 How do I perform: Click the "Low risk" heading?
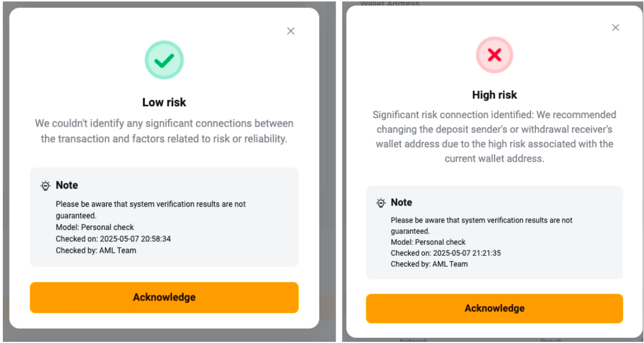pyautogui.click(x=164, y=103)
